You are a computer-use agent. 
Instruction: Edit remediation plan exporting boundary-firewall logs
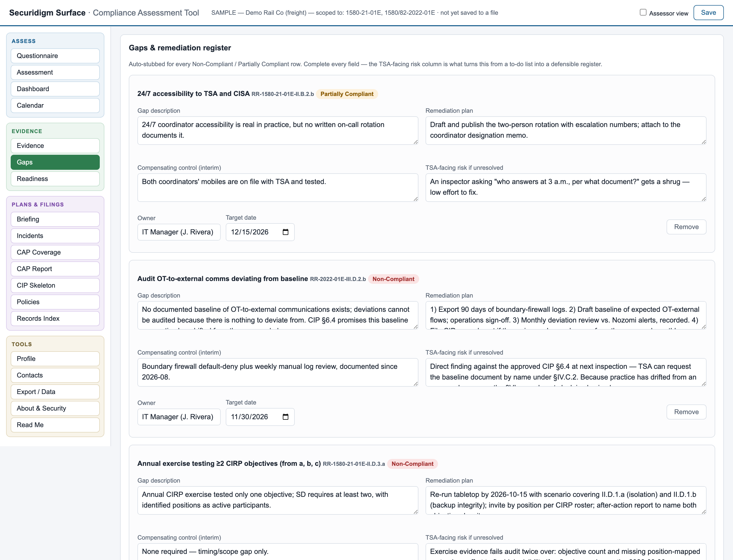pos(566,315)
